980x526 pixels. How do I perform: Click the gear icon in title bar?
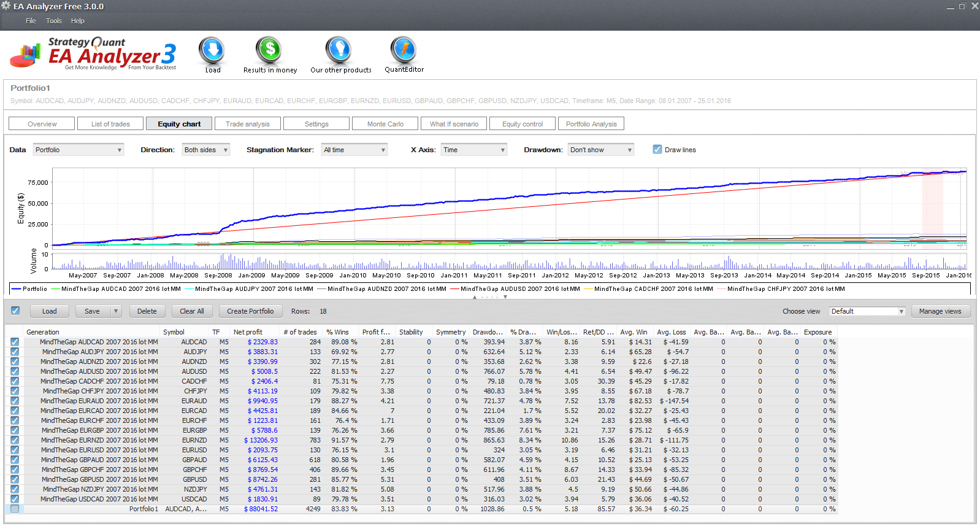[6, 6]
